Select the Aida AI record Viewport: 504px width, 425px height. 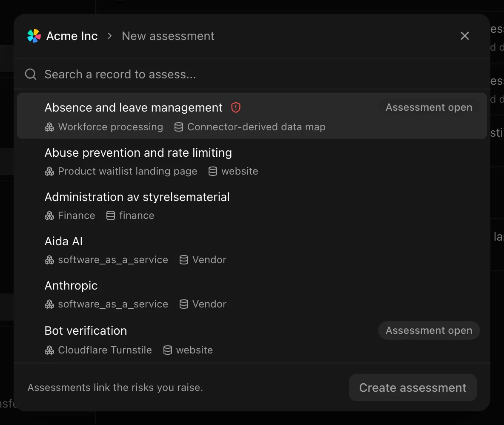252,250
